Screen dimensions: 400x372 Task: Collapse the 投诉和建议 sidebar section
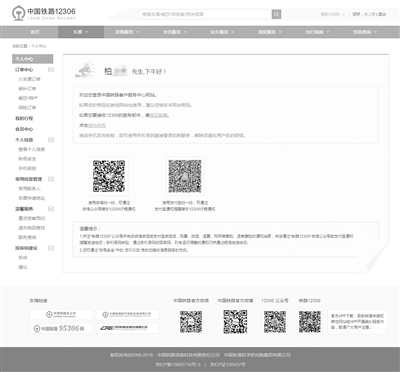point(51,248)
